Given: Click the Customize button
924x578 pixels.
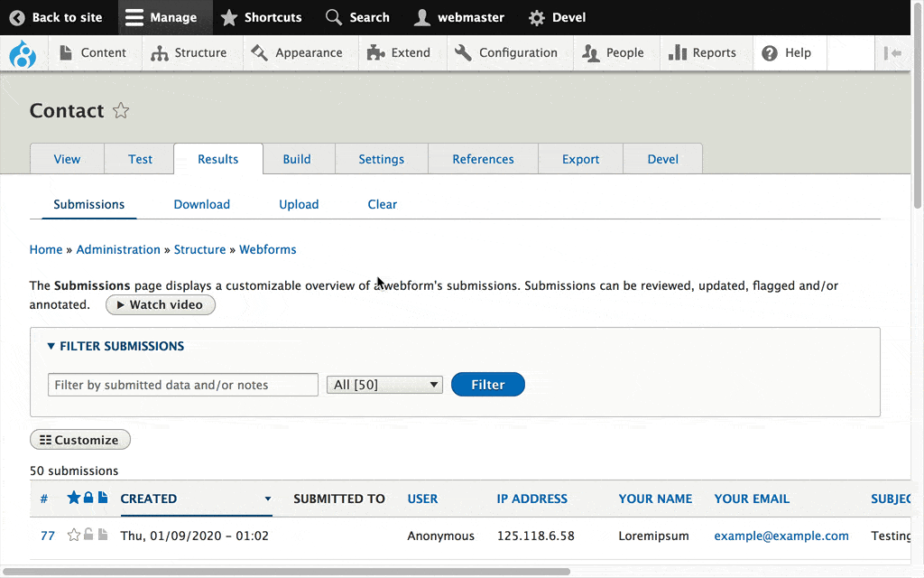Looking at the screenshot, I should (80, 440).
